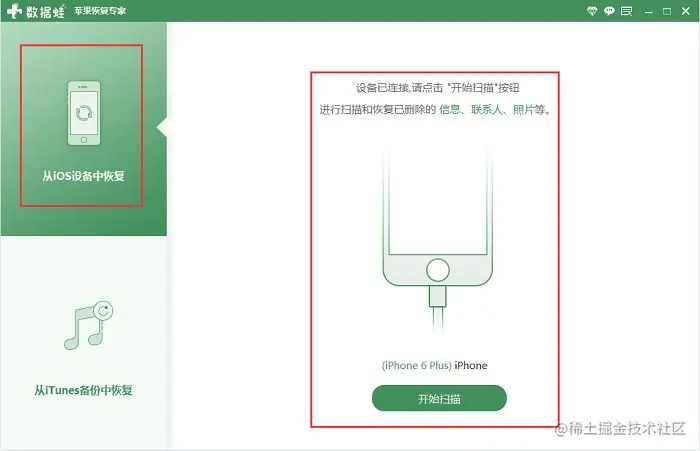
Task: Select the (iPhone 6 Plus) iPhone device label
Action: [434, 365]
